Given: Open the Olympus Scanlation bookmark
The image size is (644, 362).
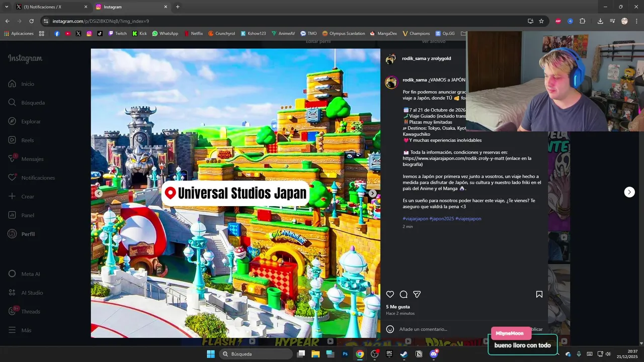Looking at the screenshot, I should (x=344, y=34).
